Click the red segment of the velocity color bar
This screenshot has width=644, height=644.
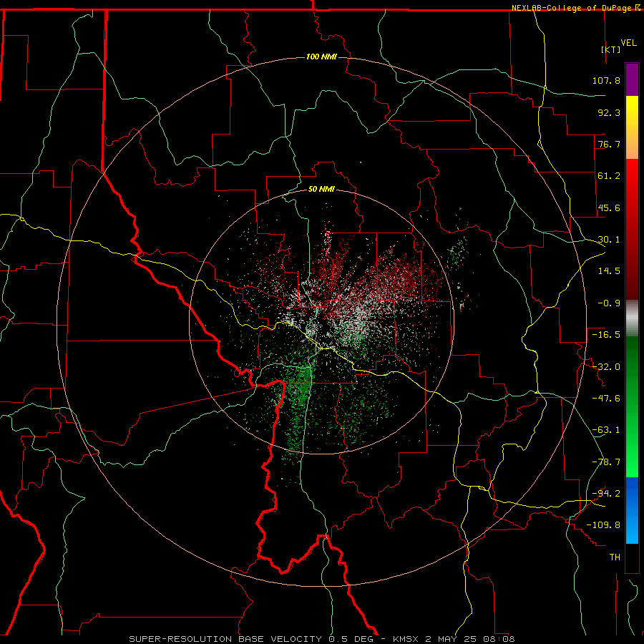click(632, 229)
